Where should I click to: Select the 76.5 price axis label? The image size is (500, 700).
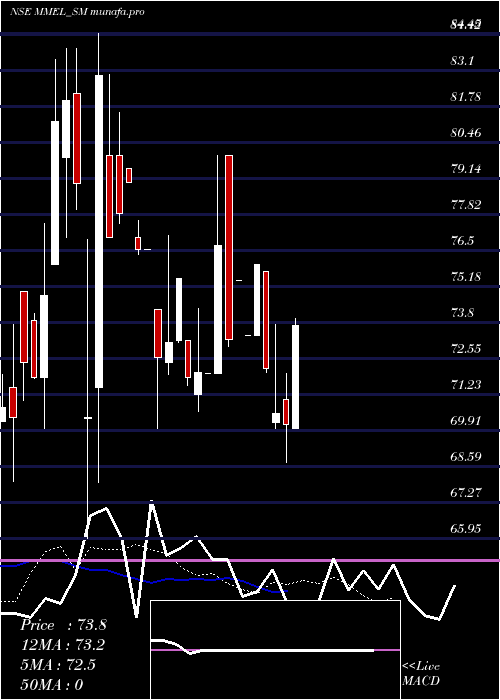click(462, 241)
